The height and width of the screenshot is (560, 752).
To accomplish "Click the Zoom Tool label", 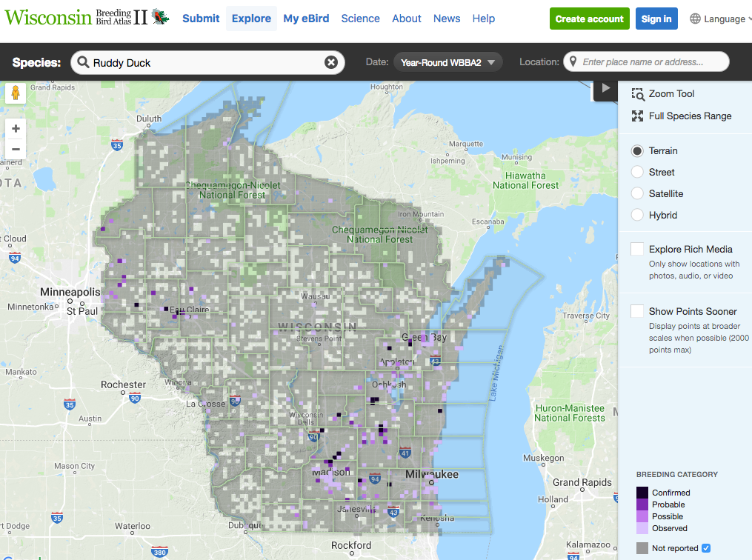I will coord(671,94).
